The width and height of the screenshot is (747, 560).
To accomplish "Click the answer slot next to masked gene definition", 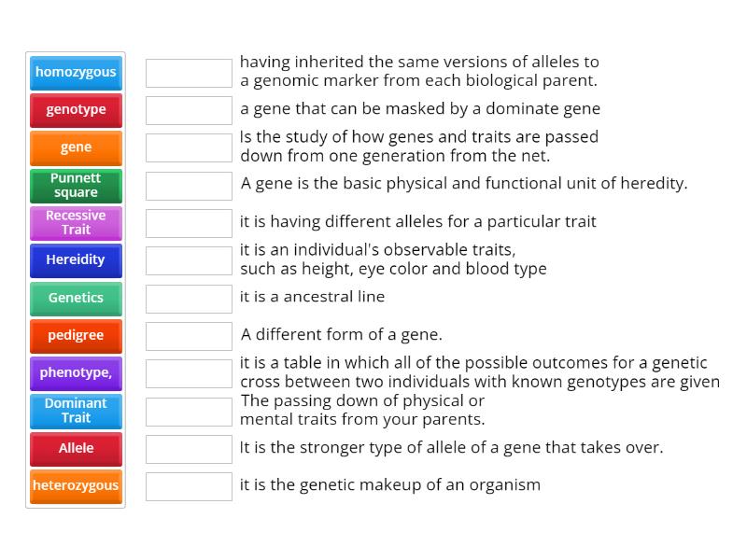I will (x=189, y=109).
